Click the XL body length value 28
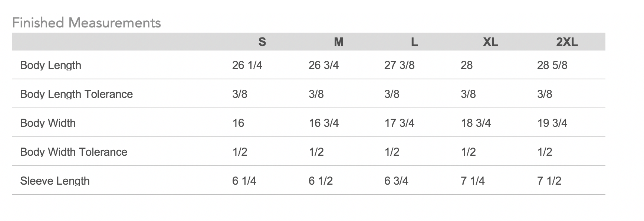Screen dimensions: 644x221 click(466, 65)
